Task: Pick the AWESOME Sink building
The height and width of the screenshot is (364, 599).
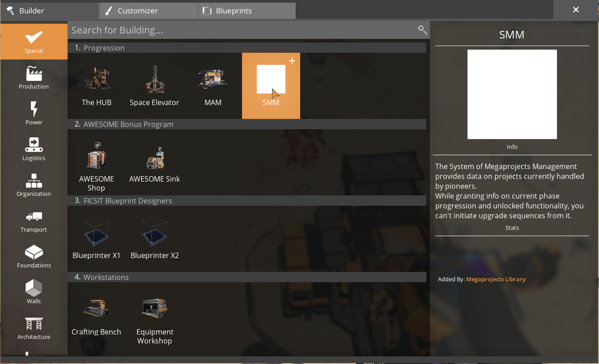Action: coord(154,162)
